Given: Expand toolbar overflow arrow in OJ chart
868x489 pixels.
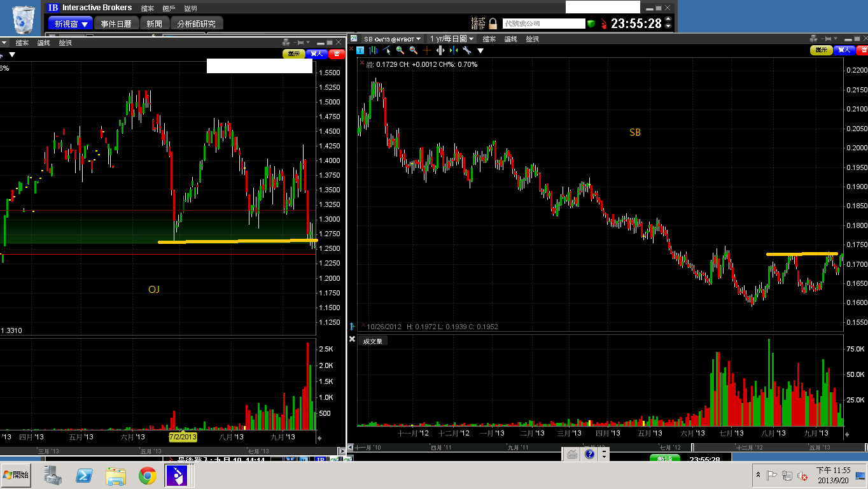Looking at the screenshot, I should [x=11, y=55].
